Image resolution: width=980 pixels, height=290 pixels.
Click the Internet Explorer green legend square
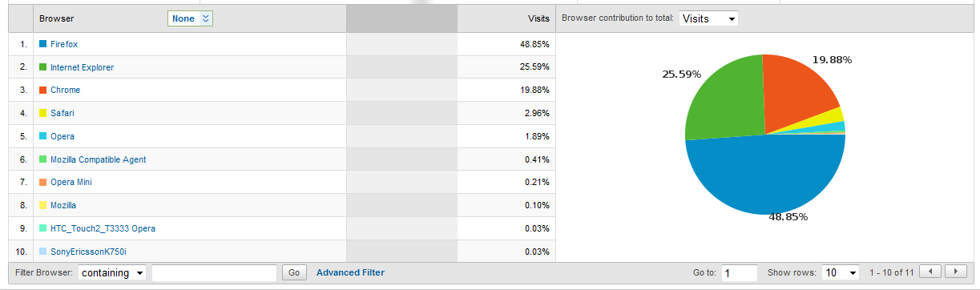43,67
